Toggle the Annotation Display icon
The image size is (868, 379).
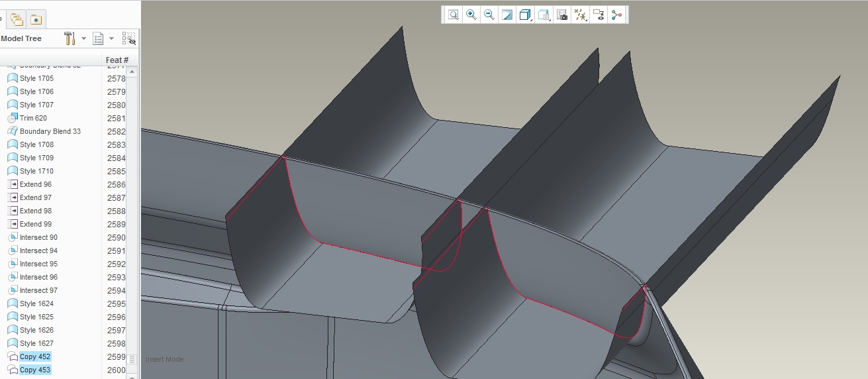[x=599, y=15]
